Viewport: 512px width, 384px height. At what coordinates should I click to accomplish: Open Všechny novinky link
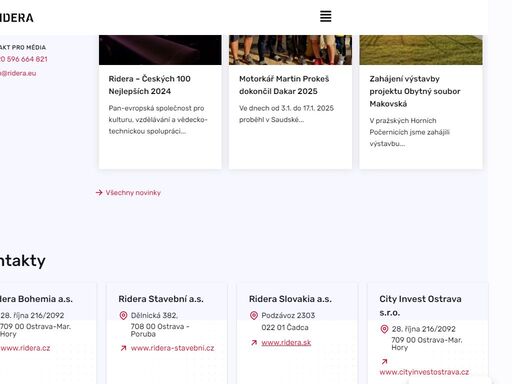(133, 193)
